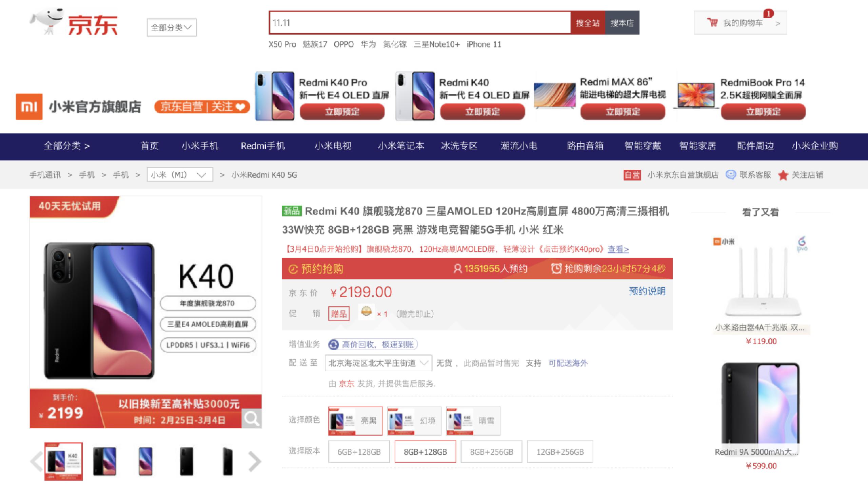Open the 首页 nav tab
Viewport: 868px width, 484px height.
coord(150,146)
